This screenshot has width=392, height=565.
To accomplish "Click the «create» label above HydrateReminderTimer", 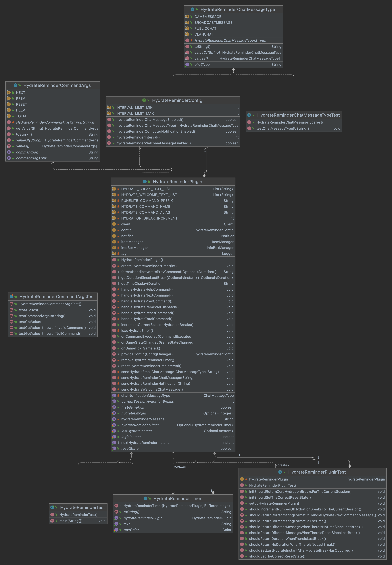I will (x=180, y=467).
